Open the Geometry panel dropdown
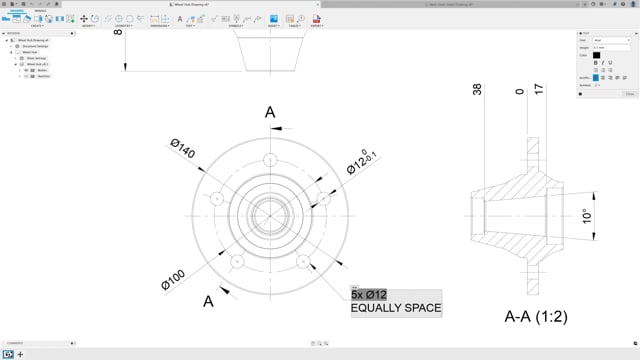 123,26
